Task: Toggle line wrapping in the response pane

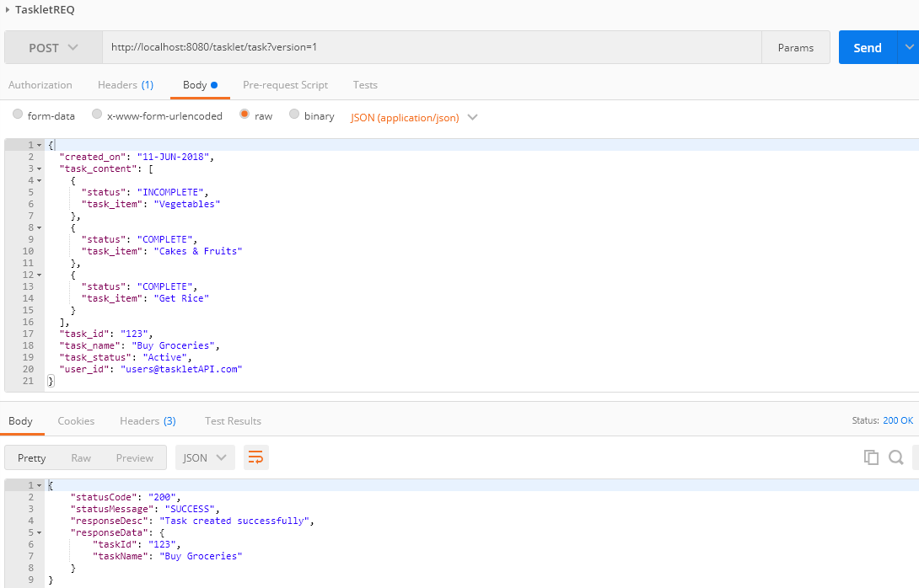Action: (255, 457)
